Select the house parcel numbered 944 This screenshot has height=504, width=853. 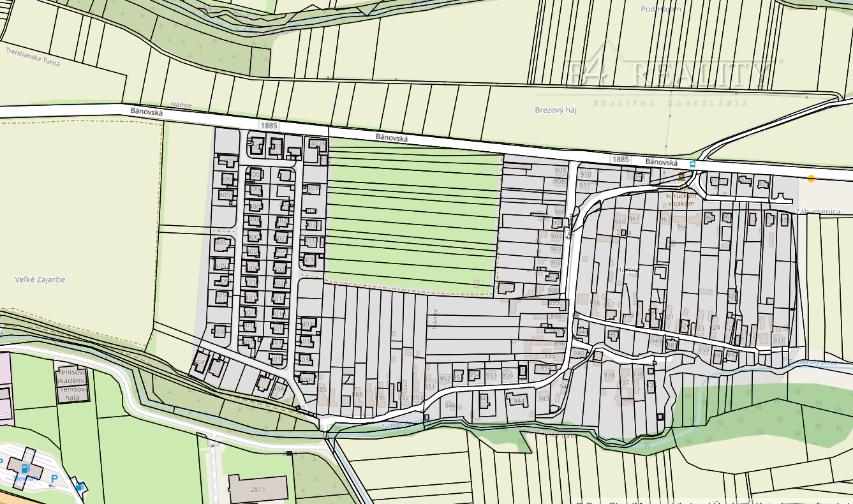(x=519, y=401)
